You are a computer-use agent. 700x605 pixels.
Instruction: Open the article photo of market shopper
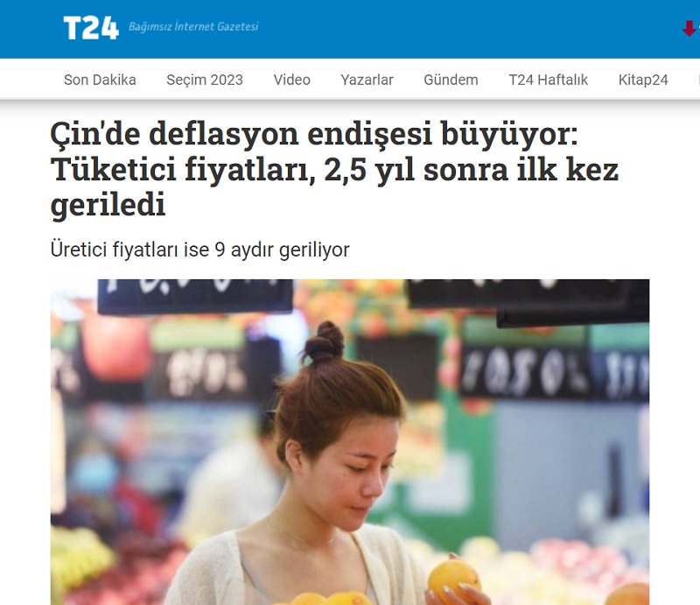(x=350, y=442)
